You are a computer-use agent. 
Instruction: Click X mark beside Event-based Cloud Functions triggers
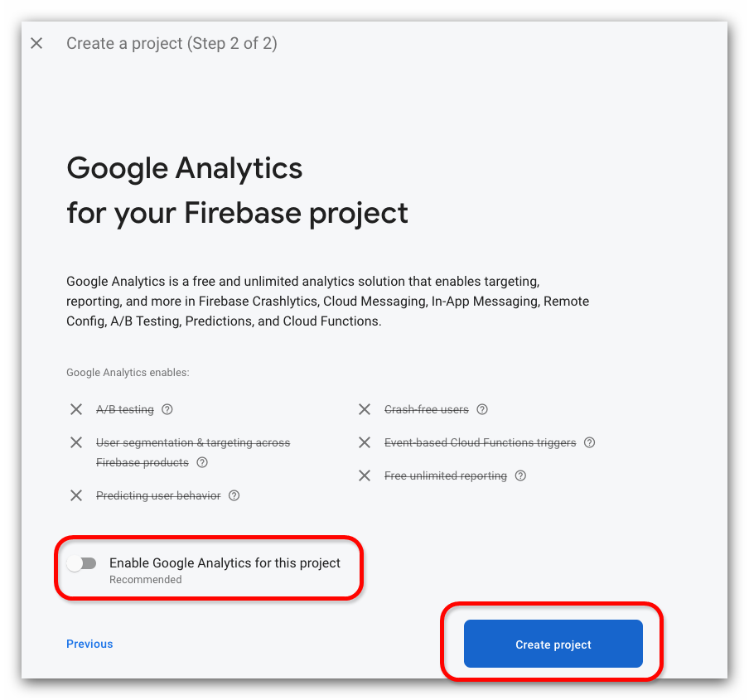coord(365,442)
